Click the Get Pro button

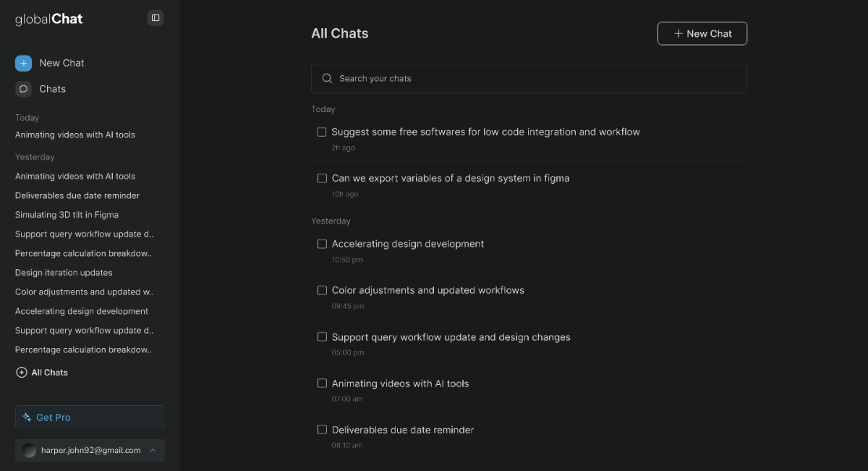point(90,417)
